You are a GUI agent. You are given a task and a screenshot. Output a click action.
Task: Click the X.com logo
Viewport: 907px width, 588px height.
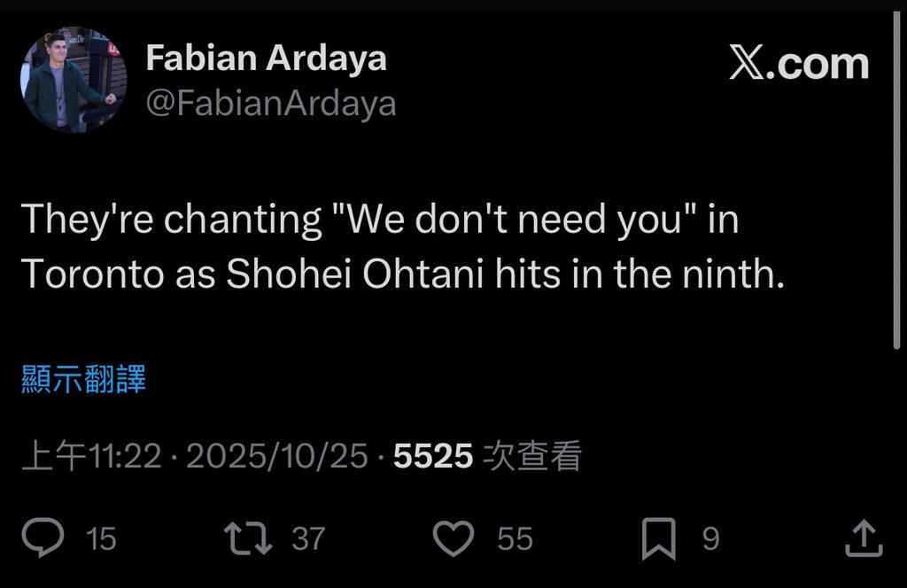click(x=798, y=64)
